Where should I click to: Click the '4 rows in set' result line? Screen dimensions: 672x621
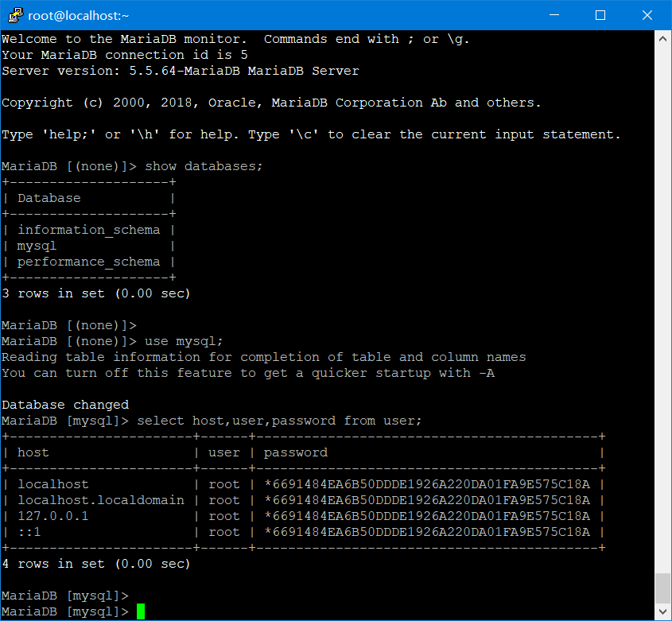(96, 564)
